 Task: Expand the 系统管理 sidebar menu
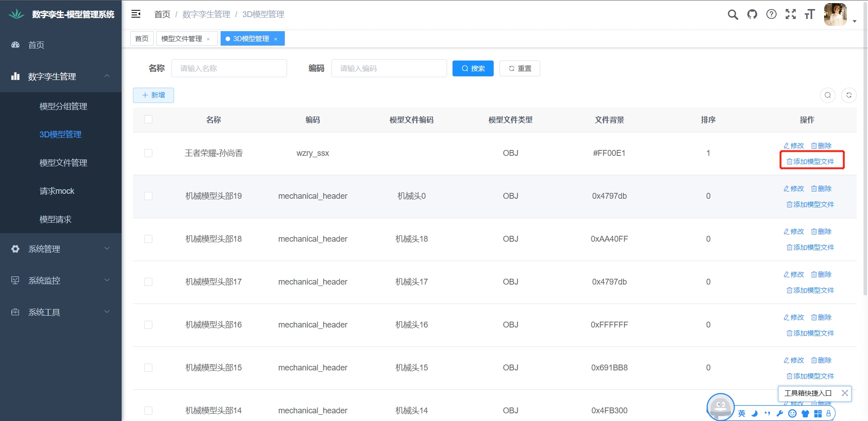[61, 249]
